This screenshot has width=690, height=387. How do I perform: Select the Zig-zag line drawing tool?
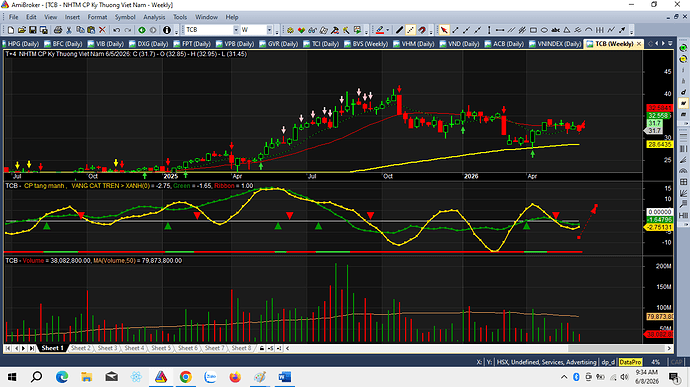click(x=610, y=30)
